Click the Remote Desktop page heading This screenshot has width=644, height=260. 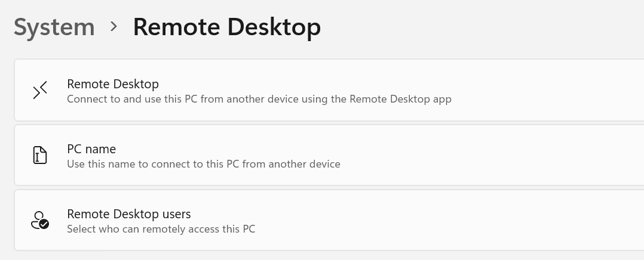pos(227,27)
